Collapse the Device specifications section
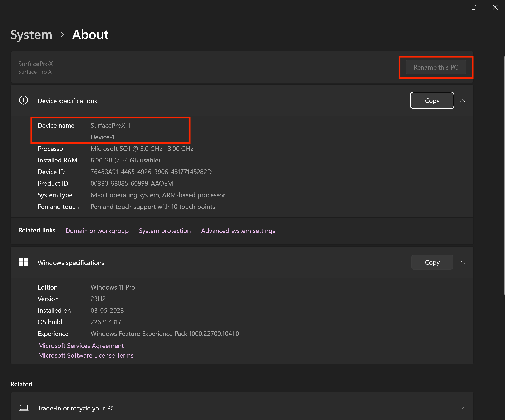 [x=462, y=101]
